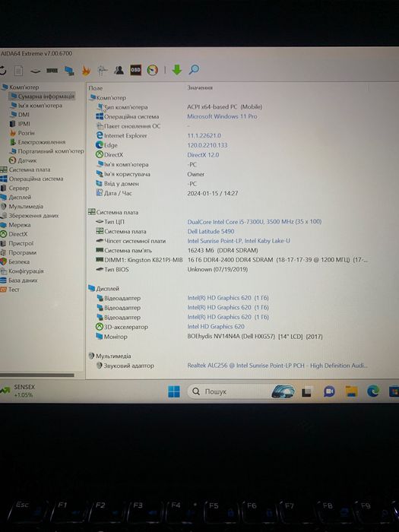Open the DualCore Intel Core i5-7300U link
Screen dimensions: 399x532
coord(254,222)
